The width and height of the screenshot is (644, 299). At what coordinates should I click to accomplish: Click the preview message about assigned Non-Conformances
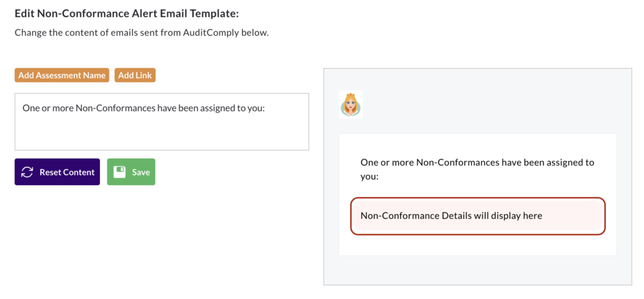coord(477,169)
